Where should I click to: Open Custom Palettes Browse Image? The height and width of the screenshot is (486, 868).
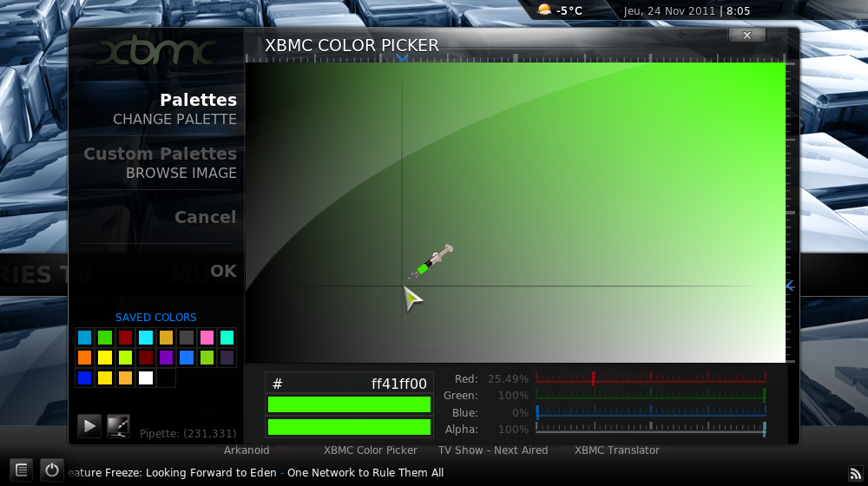pos(157,163)
